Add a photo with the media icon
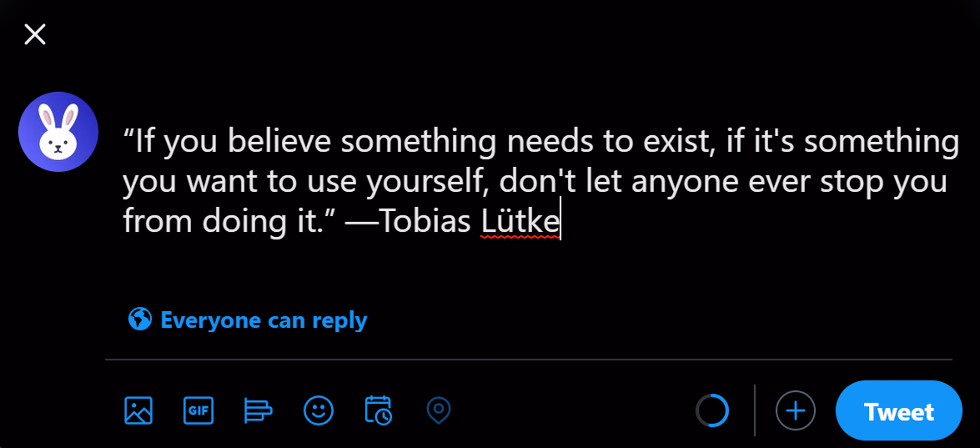980x448 pixels. [x=138, y=410]
